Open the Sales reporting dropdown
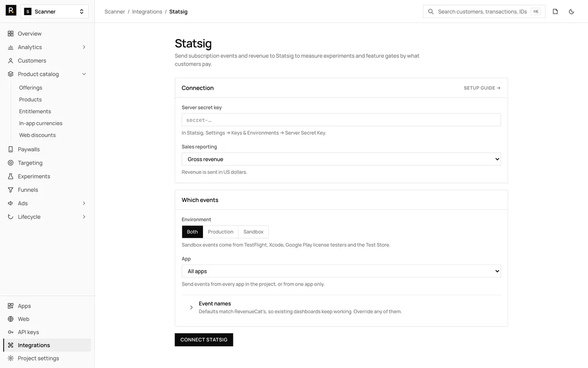The width and height of the screenshot is (588, 368). coord(341,159)
